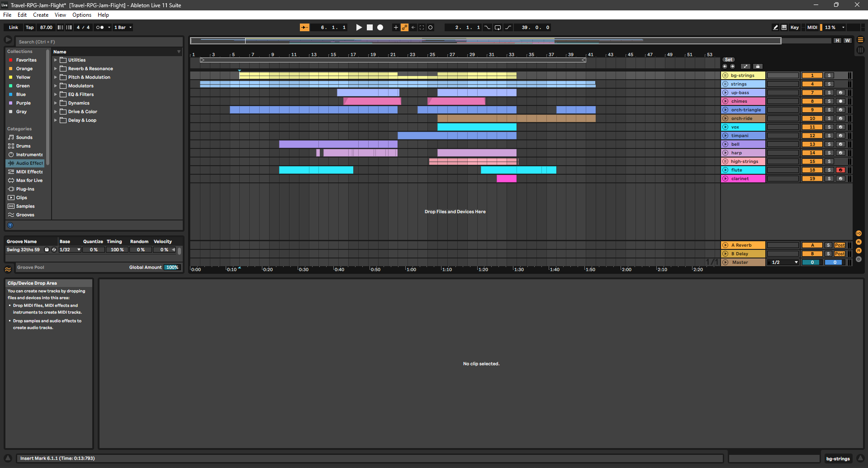The height and width of the screenshot is (468, 868).
Task: Select Grooves category
Action: coord(25,215)
